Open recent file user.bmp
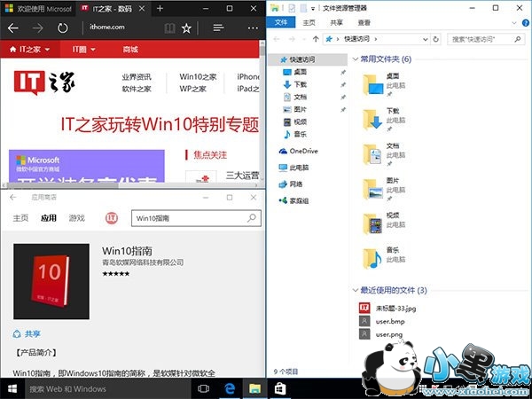The height and width of the screenshot is (399, 532). tap(382, 321)
